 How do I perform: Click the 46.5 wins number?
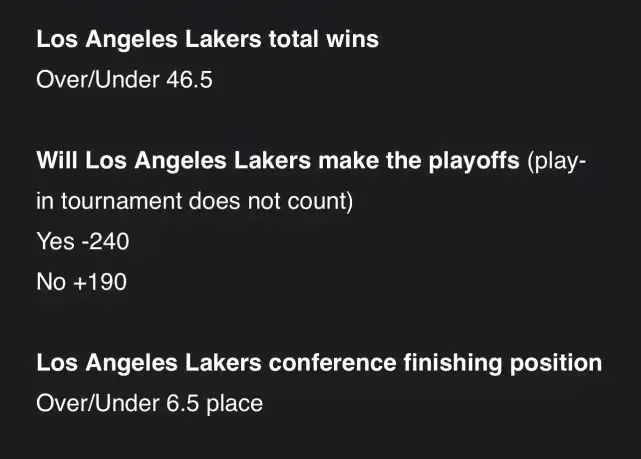tap(189, 79)
